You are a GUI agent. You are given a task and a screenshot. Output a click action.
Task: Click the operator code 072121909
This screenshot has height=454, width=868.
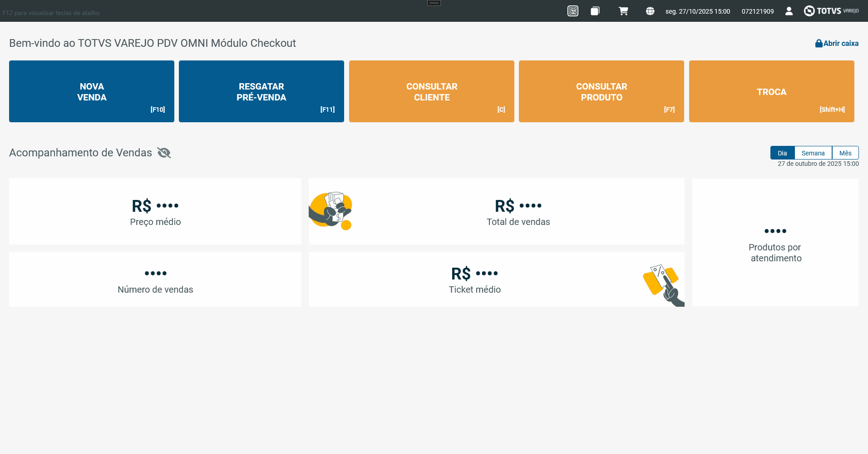[758, 11]
